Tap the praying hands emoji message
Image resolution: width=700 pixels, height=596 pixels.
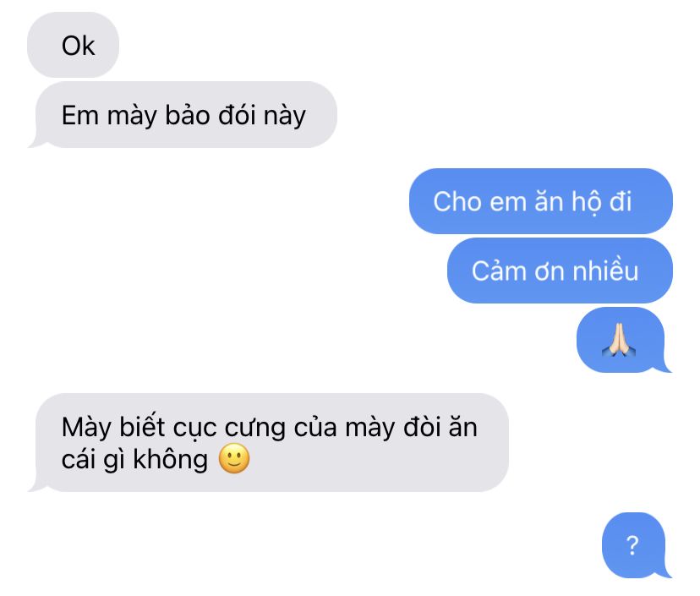point(624,340)
